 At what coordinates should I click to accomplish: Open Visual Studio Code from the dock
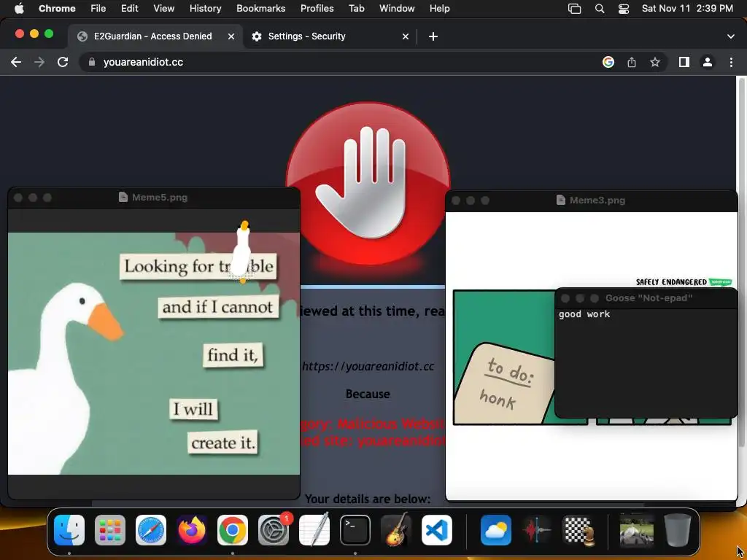pos(437,530)
